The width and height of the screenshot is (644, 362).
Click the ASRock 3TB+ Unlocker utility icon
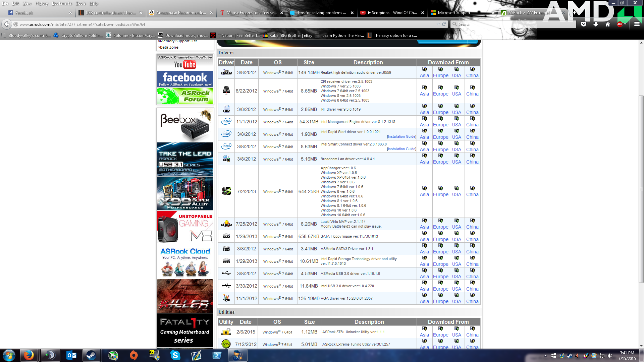click(226, 332)
